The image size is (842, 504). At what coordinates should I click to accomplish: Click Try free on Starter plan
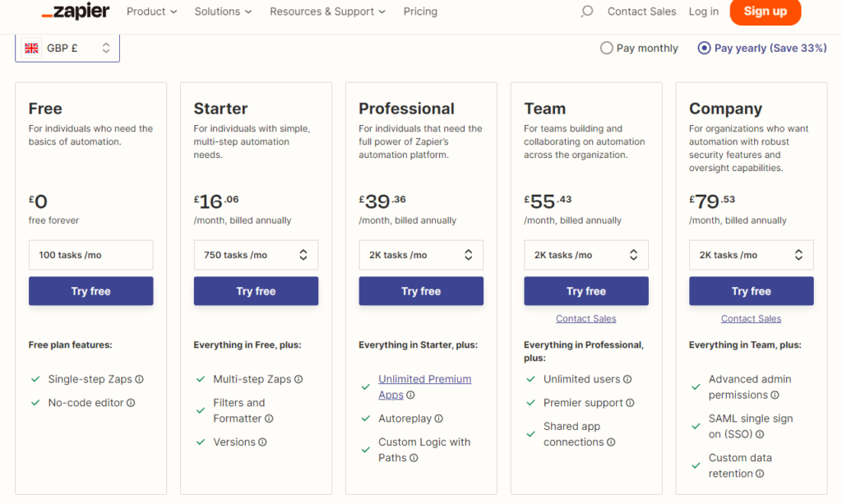[256, 291]
